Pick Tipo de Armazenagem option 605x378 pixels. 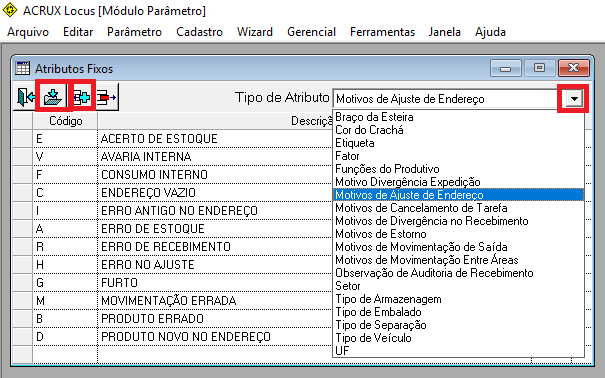click(x=458, y=299)
